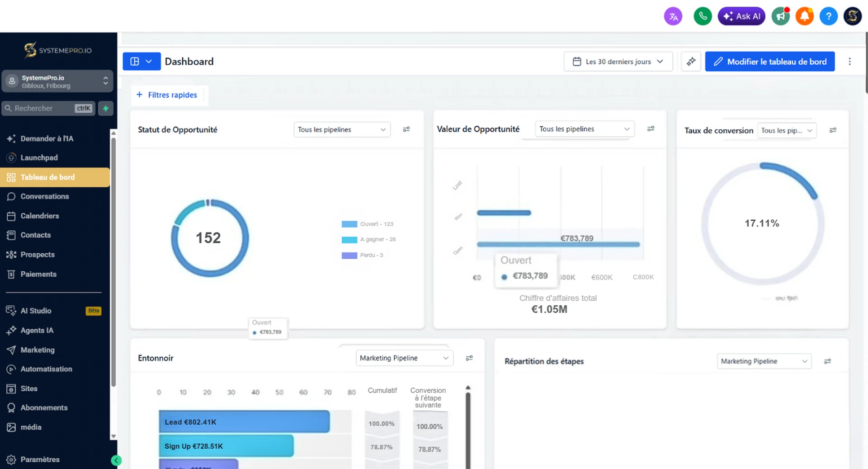Open Taux de conversion pipeline dropdown

pos(787,130)
